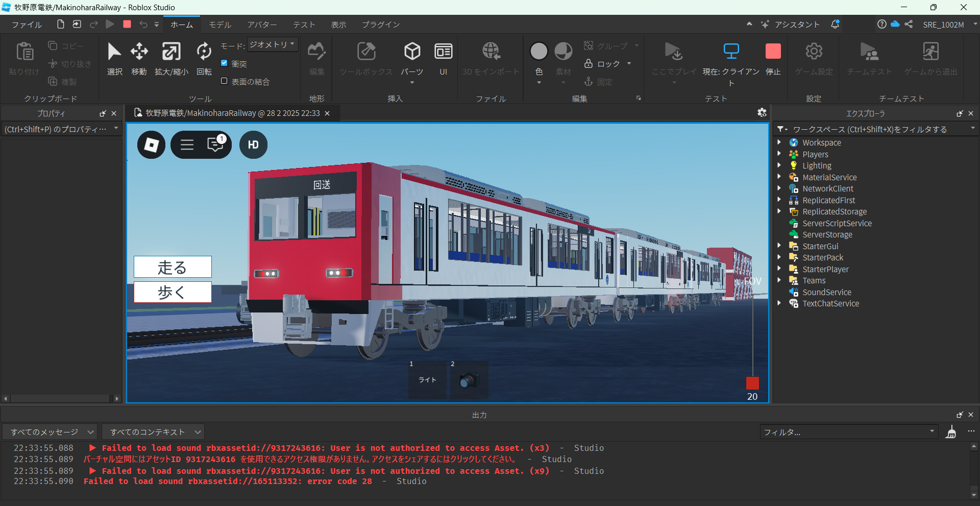
Task: Switch to the 表示 ribbon tab
Action: [x=338, y=25]
